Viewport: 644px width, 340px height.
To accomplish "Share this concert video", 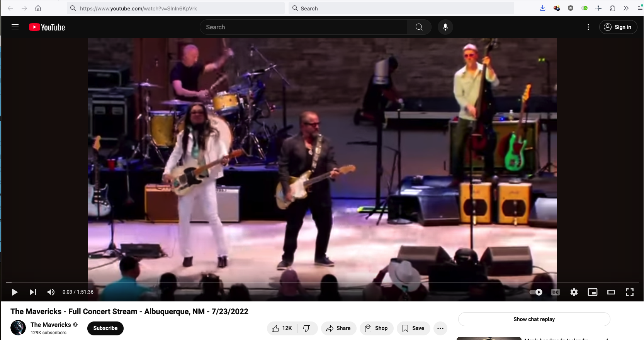I will point(338,328).
